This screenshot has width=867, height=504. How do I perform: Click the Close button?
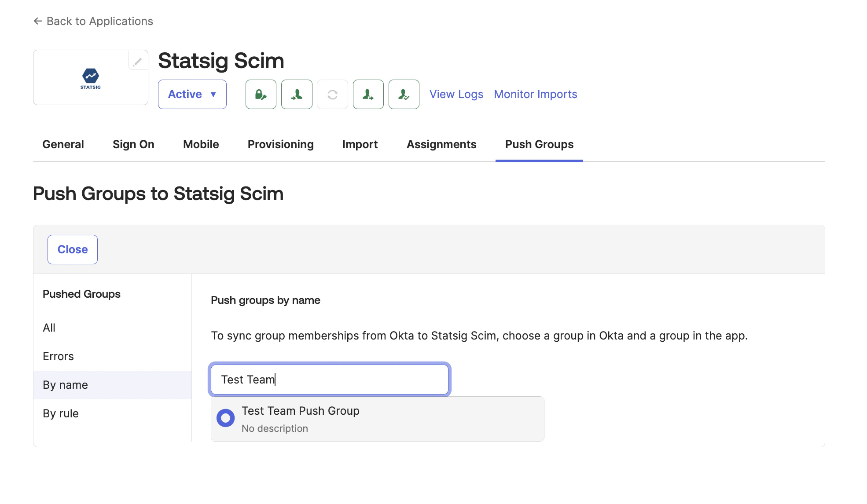(x=72, y=249)
